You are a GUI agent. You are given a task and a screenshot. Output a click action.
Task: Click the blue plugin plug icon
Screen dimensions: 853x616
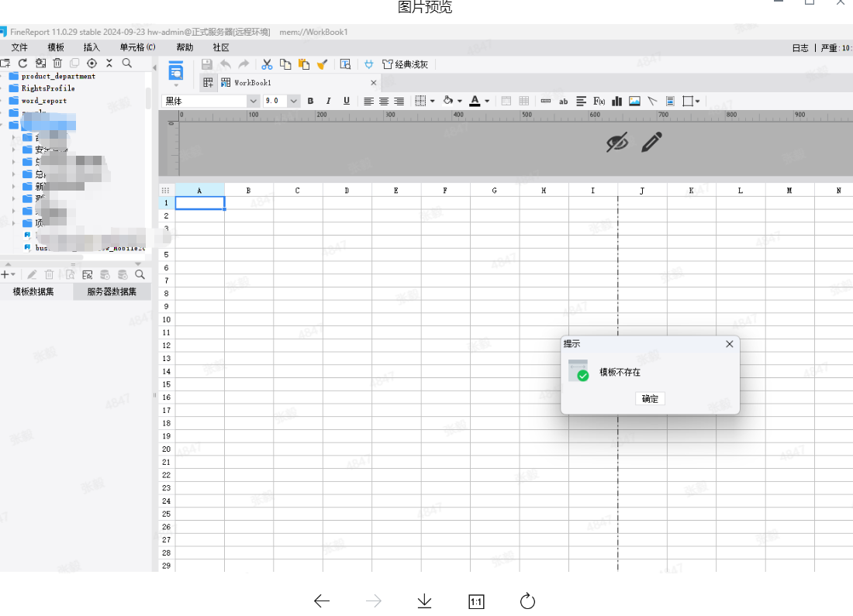(369, 64)
